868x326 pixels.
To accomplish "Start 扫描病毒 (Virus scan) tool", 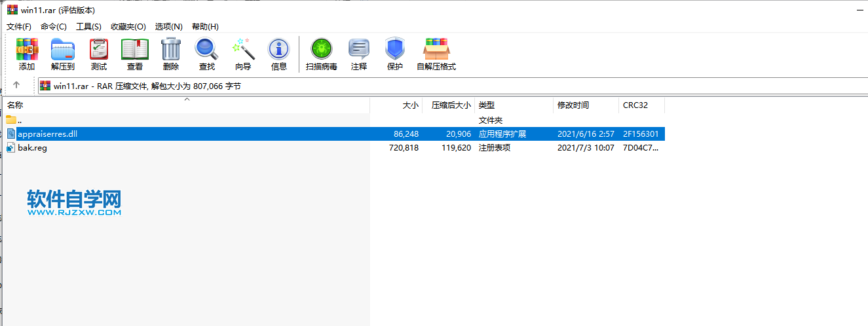I will click(x=322, y=54).
